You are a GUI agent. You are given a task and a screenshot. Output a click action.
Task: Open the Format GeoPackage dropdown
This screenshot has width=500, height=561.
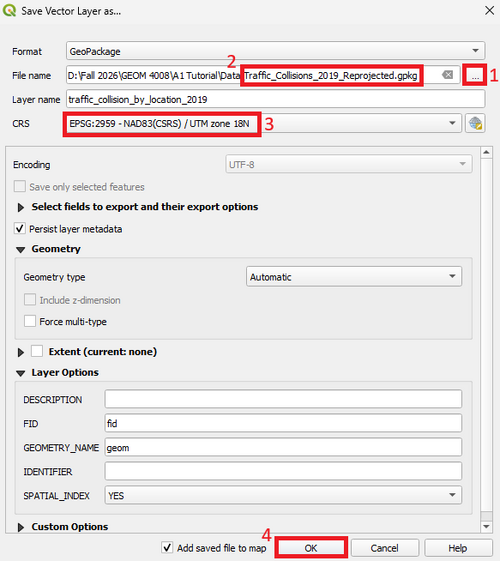[275, 51]
